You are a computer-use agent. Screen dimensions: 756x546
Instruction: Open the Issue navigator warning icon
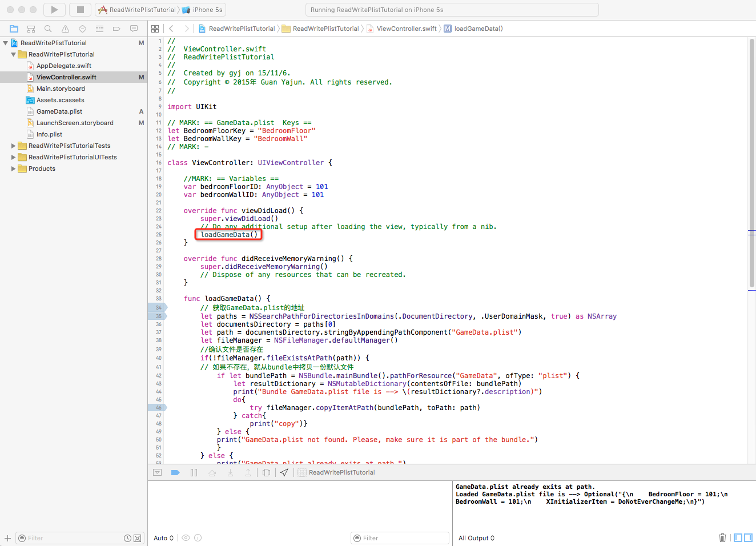pyautogui.click(x=65, y=29)
